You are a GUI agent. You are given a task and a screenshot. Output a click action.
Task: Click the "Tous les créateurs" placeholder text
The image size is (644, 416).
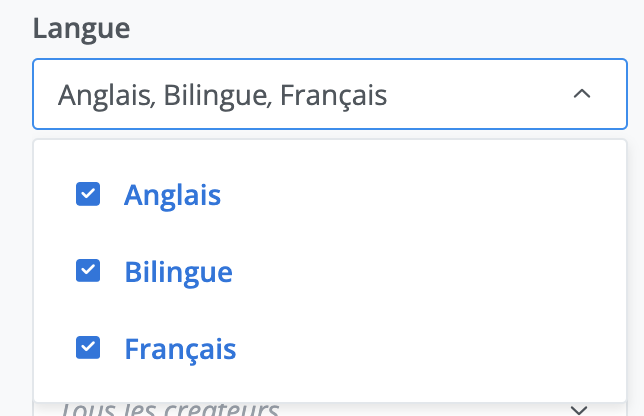click(x=170, y=409)
